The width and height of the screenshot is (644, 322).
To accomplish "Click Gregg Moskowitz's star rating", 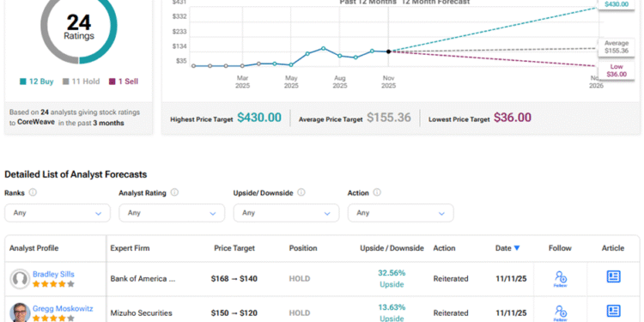I will click(x=53, y=319).
